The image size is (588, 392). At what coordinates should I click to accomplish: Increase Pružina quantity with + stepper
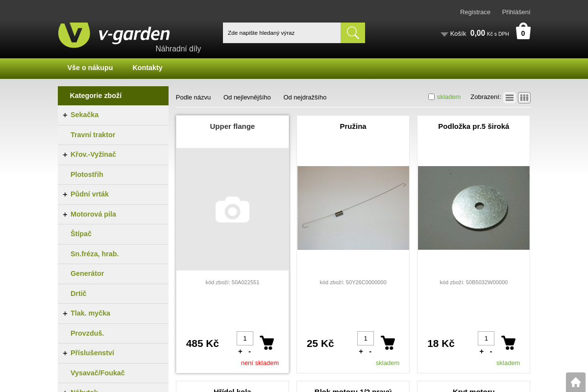[x=361, y=351]
